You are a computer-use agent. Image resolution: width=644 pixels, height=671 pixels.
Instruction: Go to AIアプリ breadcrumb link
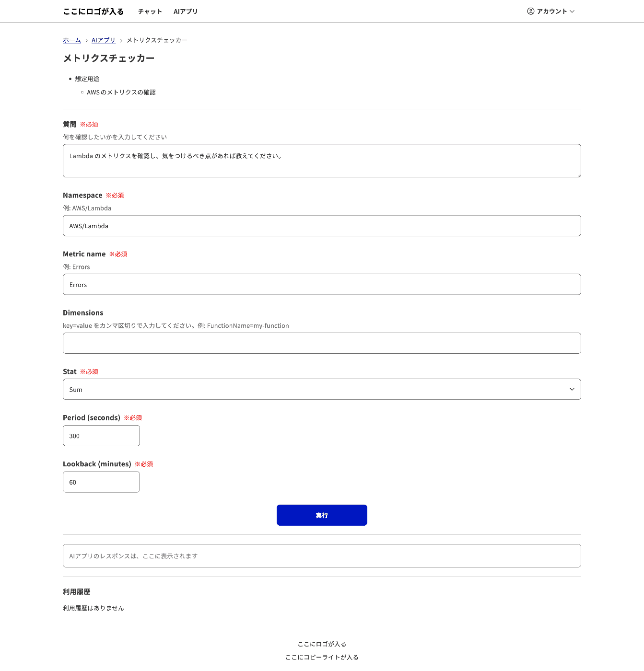click(x=104, y=40)
